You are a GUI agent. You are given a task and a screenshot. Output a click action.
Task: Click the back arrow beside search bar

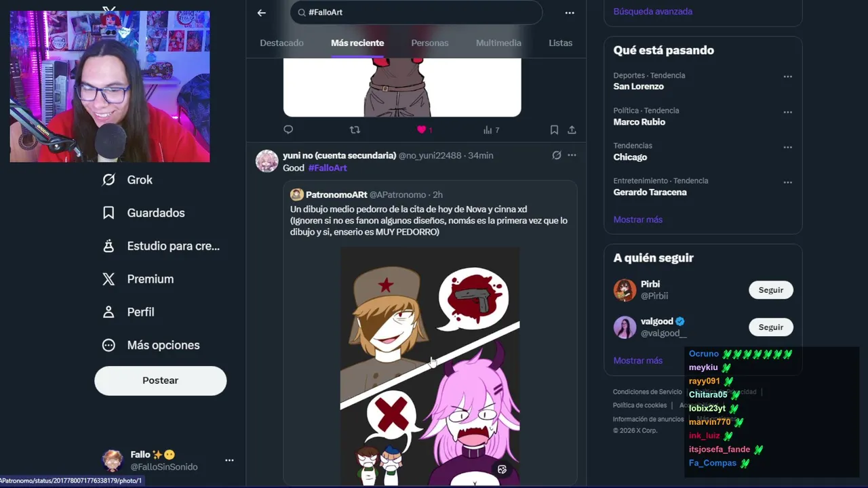pyautogui.click(x=262, y=13)
